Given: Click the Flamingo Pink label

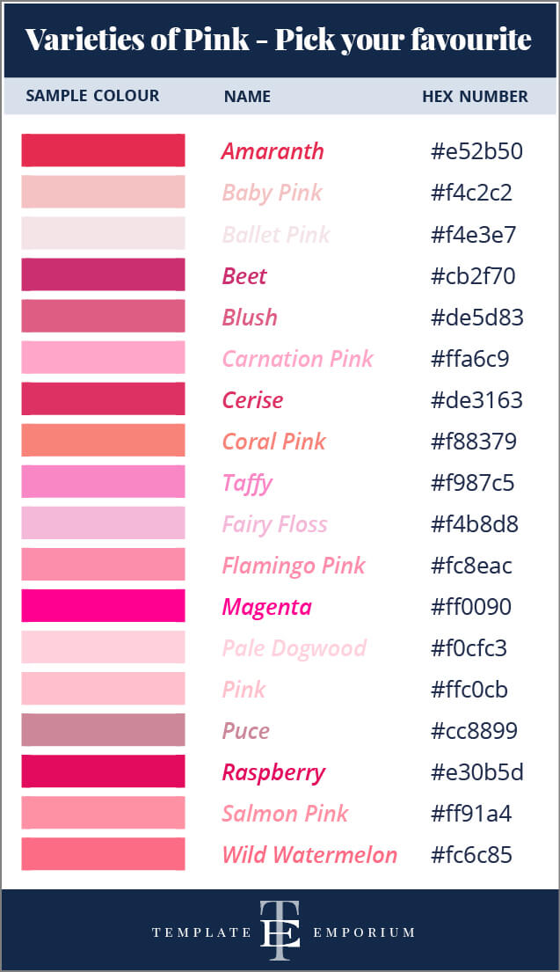Looking at the screenshot, I should [293, 566].
